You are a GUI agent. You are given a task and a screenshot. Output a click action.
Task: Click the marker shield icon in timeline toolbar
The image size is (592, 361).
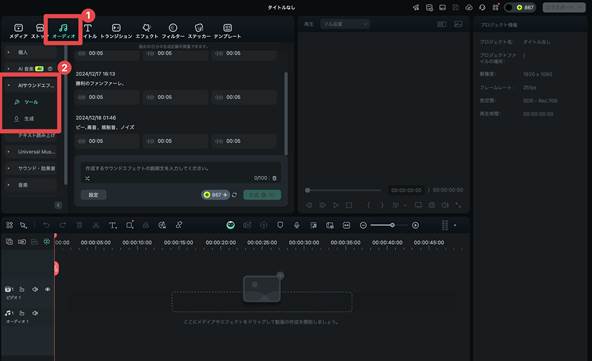280,225
